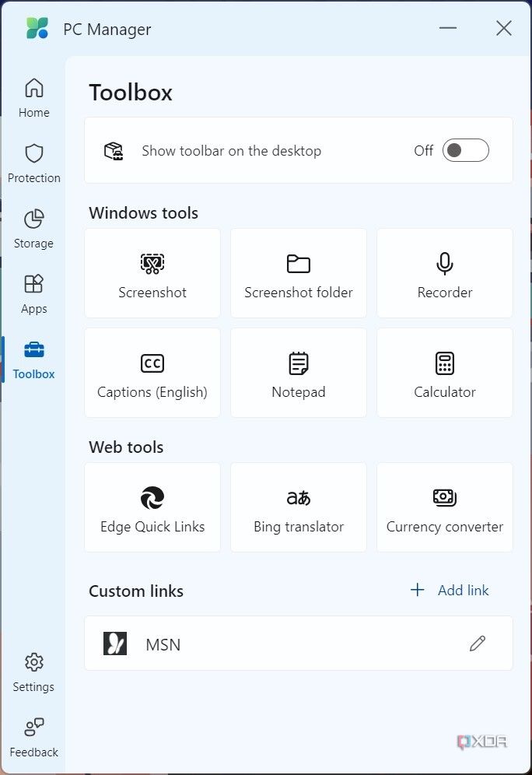The width and height of the screenshot is (532, 775).
Task: Switch to the Protection section
Action: coord(33,163)
